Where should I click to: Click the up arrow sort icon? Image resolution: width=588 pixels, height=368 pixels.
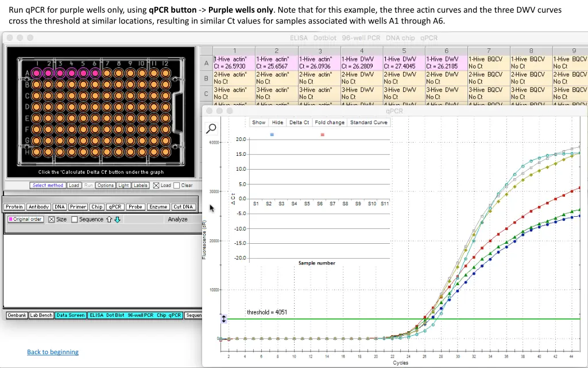[x=109, y=219]
